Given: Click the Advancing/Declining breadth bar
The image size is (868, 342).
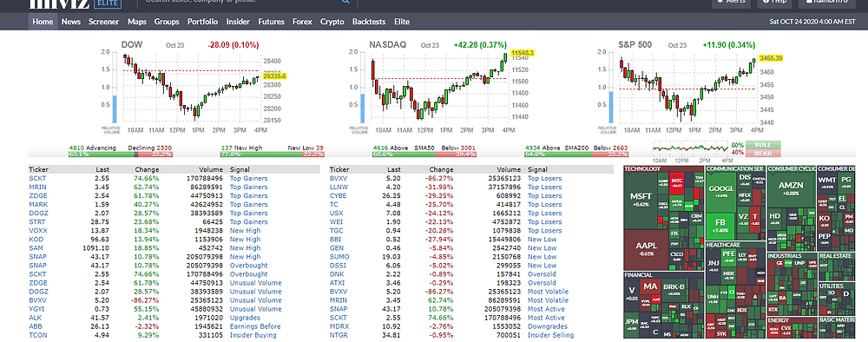Looking at the screenshot, I should [120, 155].
